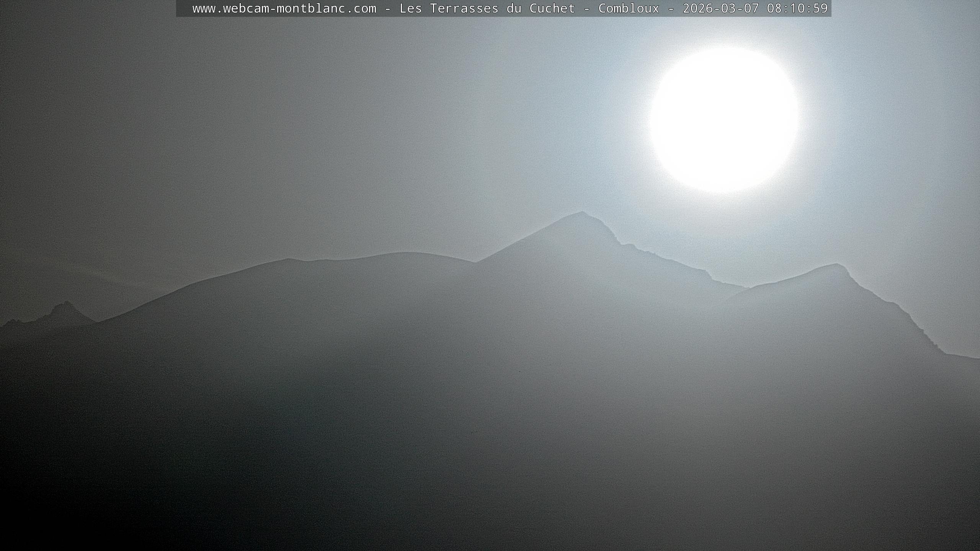The height and width of the screenshot is (551, 980).
Task: Click the center of the bright sun
Action: pos(725,121)
